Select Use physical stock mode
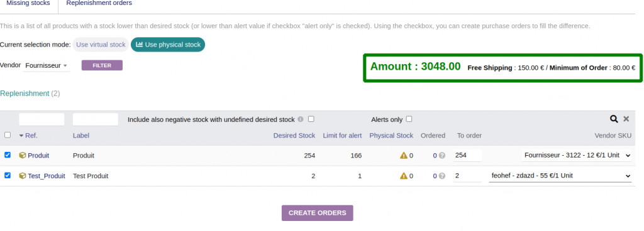The width and height of the screenshot is (644, 231). pyautogui.click(x=168, y=45)
